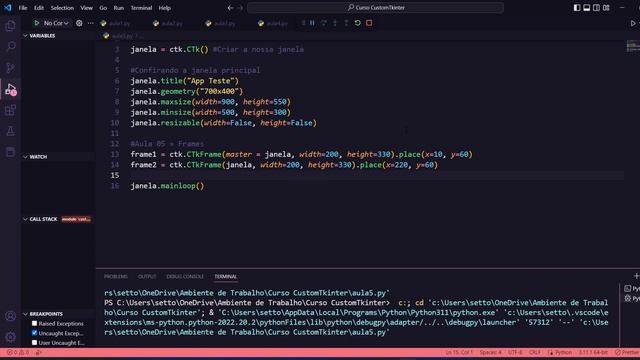Restart the debug session
Viewport: 640px width, 360px height.
[x=358, y=23]
